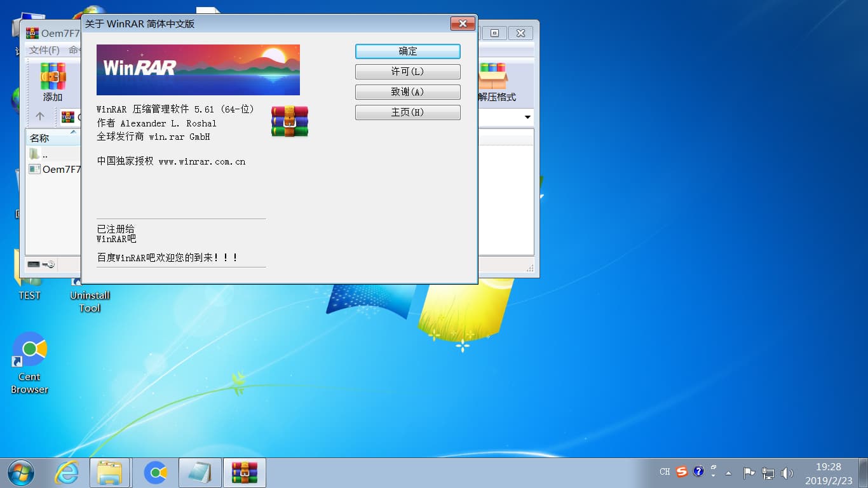Click the WinRAR sunset banner image
Image resolution: width=868 pixels, height=488 pixels.
pyautogui.click(x=198, y=70)
